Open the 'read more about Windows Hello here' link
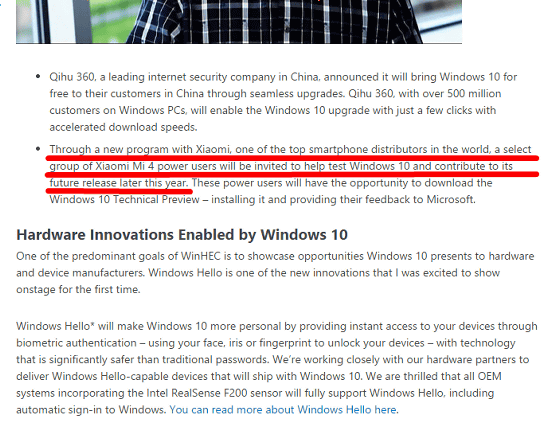The image size is (560, 431). 284,410
